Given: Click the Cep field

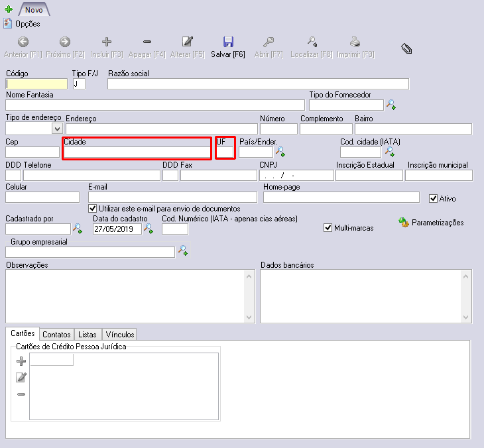Looking at the screenshot, I should coord(32,152).
